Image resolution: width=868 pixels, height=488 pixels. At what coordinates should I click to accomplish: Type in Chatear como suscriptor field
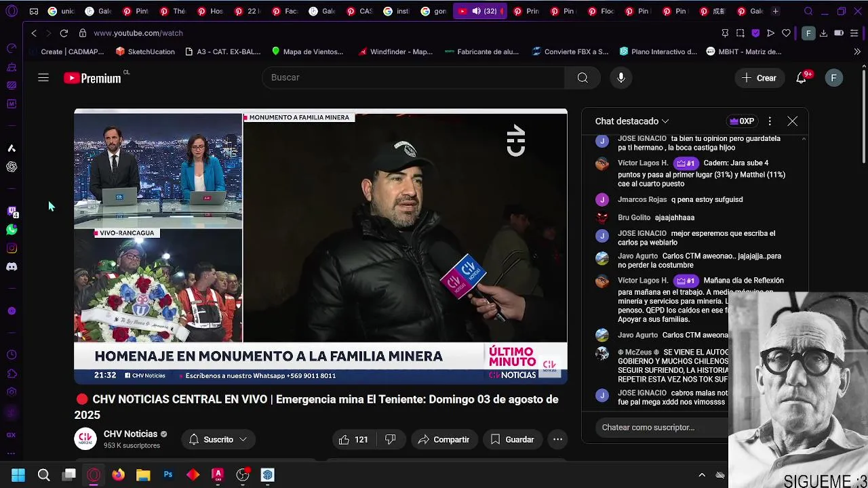(x=661, y=427)
